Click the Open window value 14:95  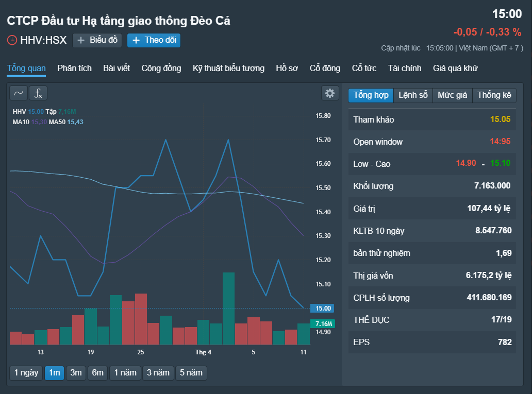500,142
